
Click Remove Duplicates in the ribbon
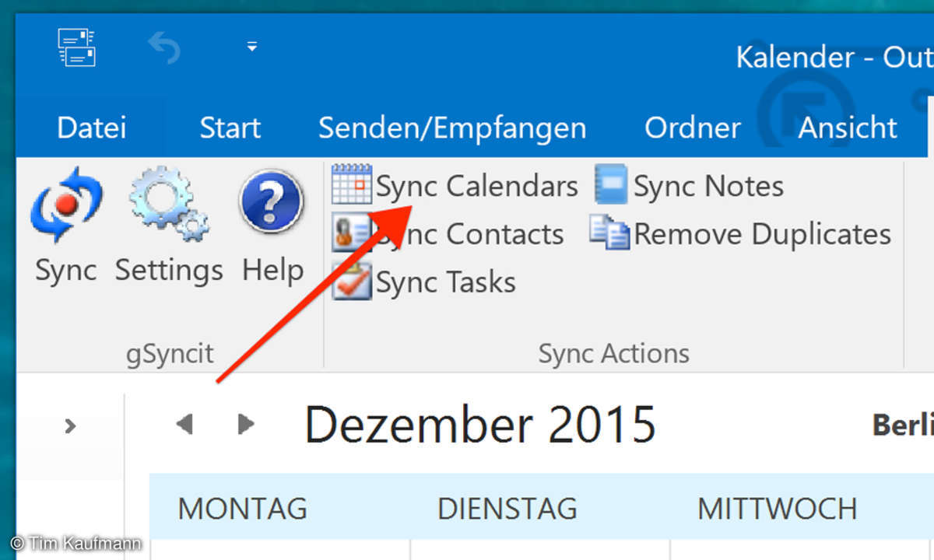[740, 234]
